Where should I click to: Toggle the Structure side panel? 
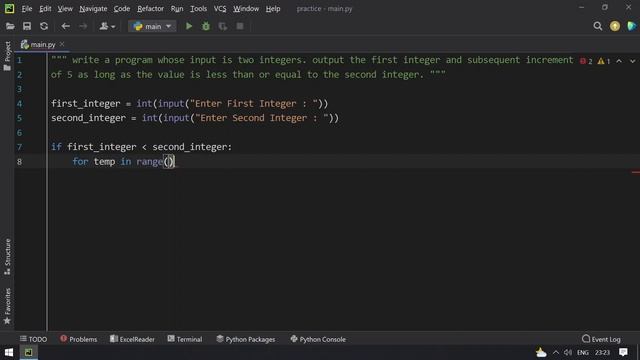click(x=7, y=256)
